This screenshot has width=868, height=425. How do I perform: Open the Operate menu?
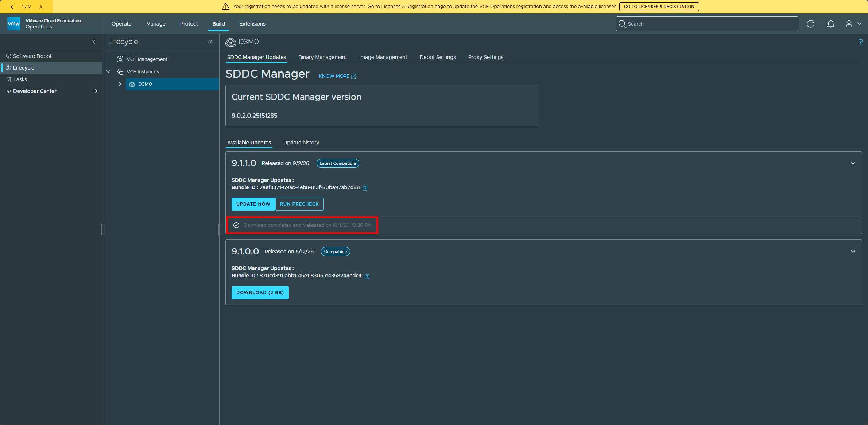tap(121, 24)
